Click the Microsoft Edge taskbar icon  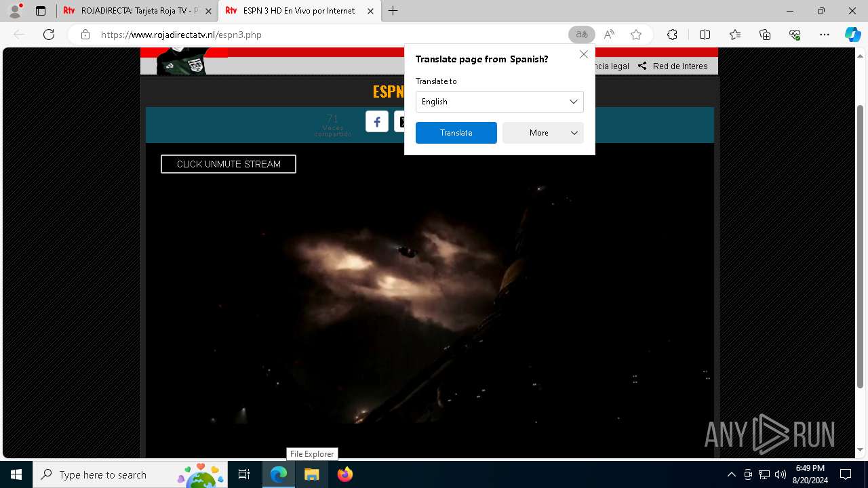(279, 474)
